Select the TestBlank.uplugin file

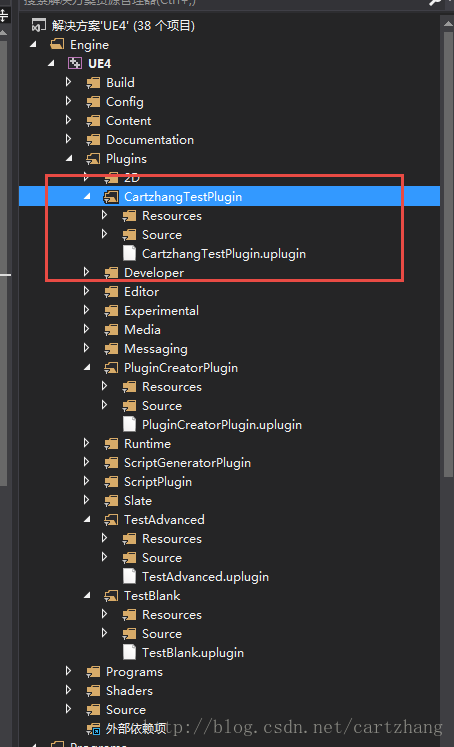(193, 653)
